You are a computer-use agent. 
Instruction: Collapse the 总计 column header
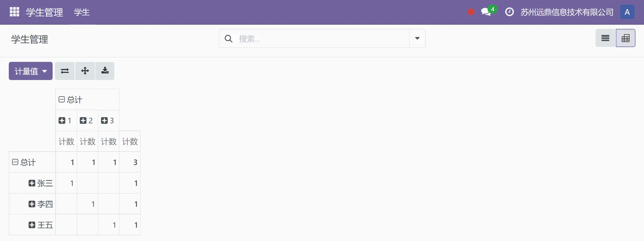click(x=70, y=100)
